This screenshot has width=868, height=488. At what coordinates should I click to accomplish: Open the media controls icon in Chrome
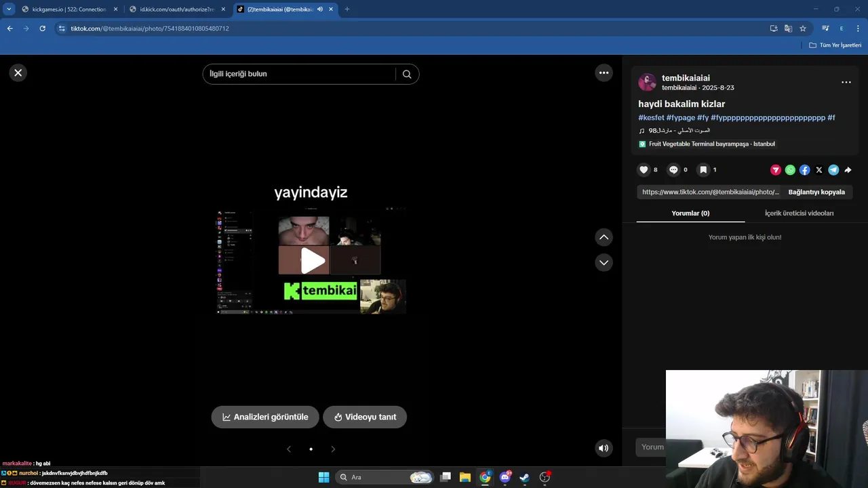[x=825, y=28]
